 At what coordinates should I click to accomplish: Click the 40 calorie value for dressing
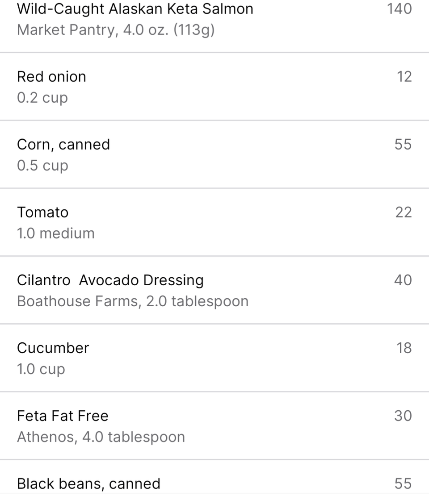[x=403, y=280]
